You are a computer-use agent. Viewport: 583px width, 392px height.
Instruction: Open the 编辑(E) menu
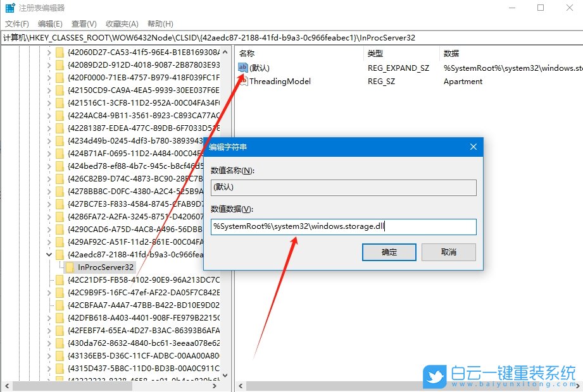(x=49, y=23)
